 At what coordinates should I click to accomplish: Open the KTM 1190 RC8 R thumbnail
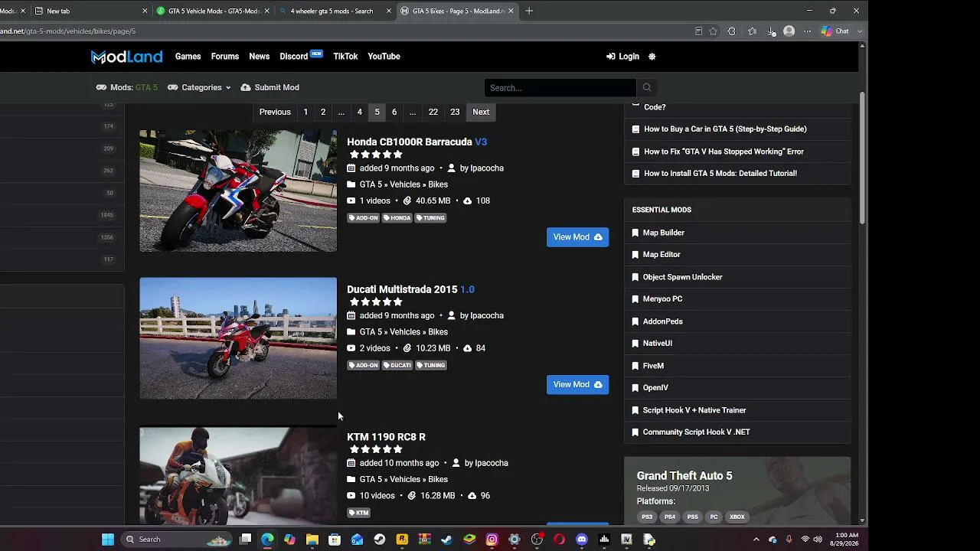click(x=238, y=475)
